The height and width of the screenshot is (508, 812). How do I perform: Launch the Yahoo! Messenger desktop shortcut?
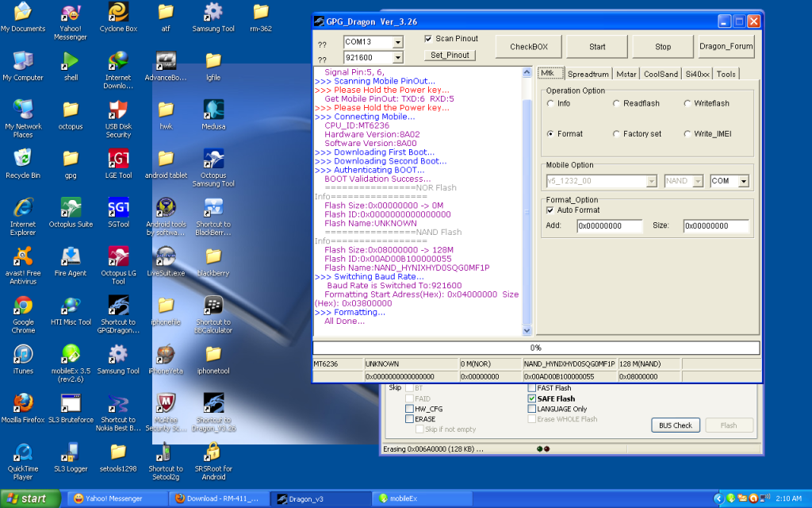click(x=71, y=21)
